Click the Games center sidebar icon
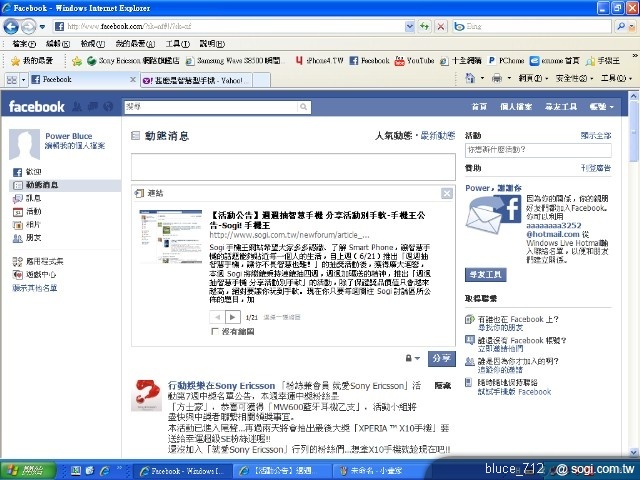The image size is (640, 480). [x=18, y=275]
